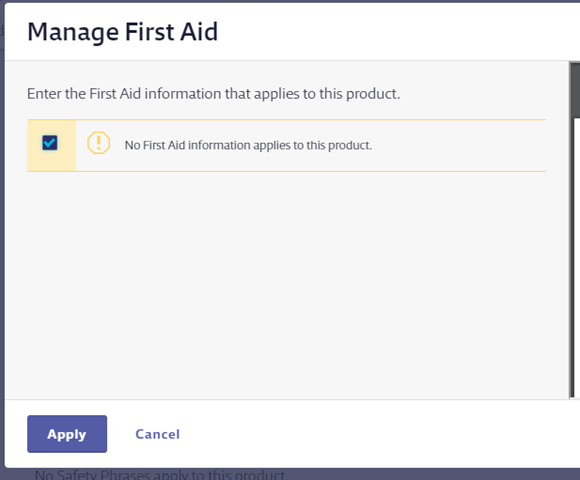580x480 pixels.
Task: Click the white panel right of the scrollbar
Action: click(x=577, y=259)
